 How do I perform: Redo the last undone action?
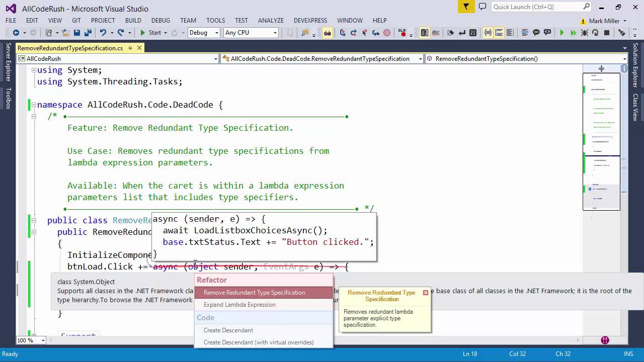[121, 33]
